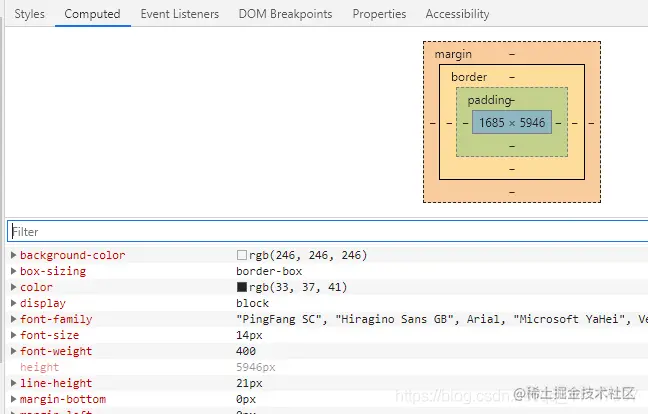This screenshot has width=648, height=414.
Task: Click the padding label in box model
Action: tap(489, 100)
